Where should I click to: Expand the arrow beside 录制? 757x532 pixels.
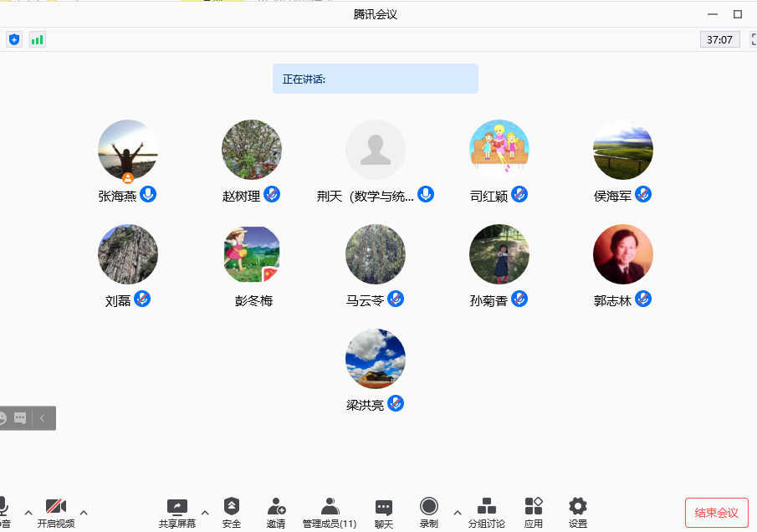coord(457,512)
